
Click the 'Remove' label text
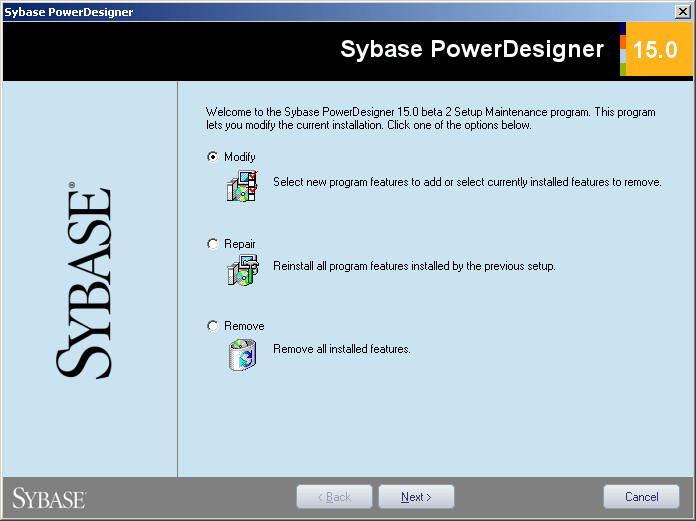coord(244,326)
